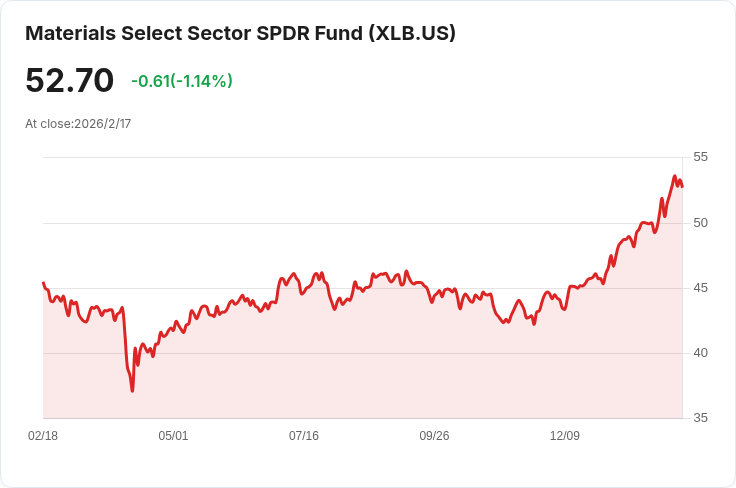
Task: Select the 02/18 date axis label
Action: [x=43, y=436]
